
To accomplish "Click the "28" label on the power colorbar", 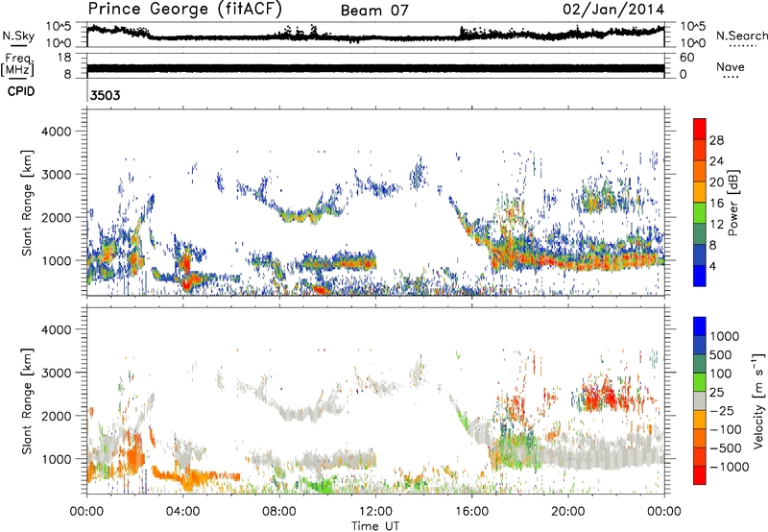I will 716,140.
